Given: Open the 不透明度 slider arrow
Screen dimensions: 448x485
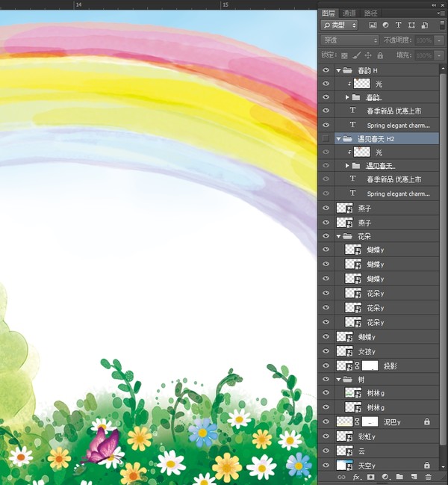Looking at the screenshot, I should click(x=439, y=40).
